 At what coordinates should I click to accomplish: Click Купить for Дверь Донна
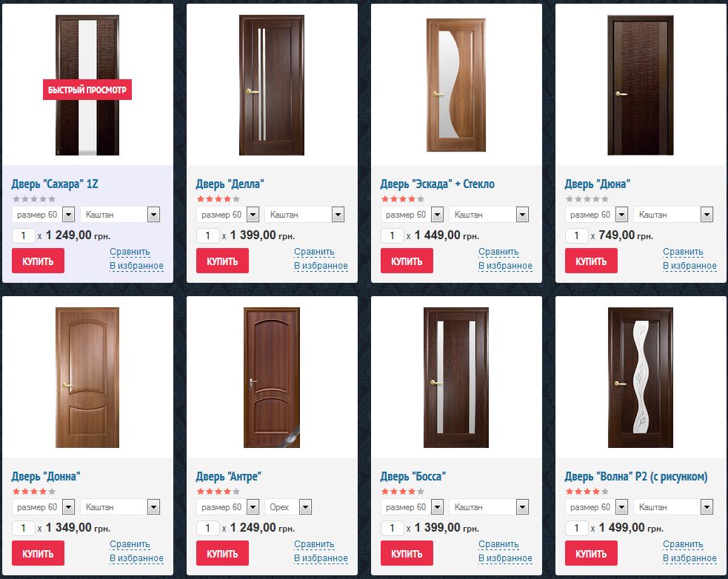click(38, 554)
